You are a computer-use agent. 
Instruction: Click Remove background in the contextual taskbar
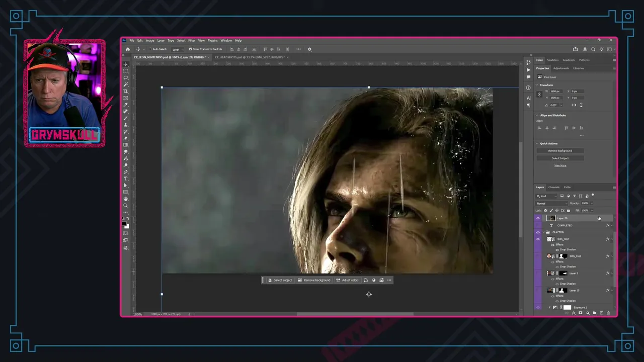tap(314, 280)
